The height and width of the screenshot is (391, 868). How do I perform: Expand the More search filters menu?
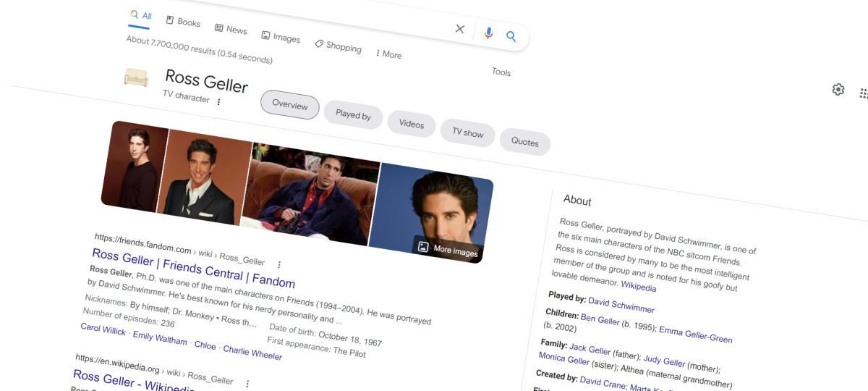click(388, 54)
